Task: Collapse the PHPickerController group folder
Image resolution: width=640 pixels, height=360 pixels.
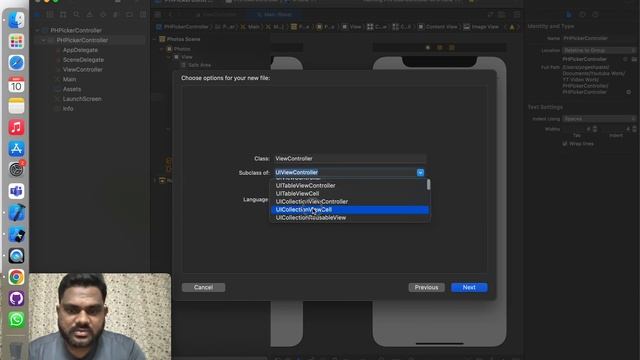Action: pos(43,40)
